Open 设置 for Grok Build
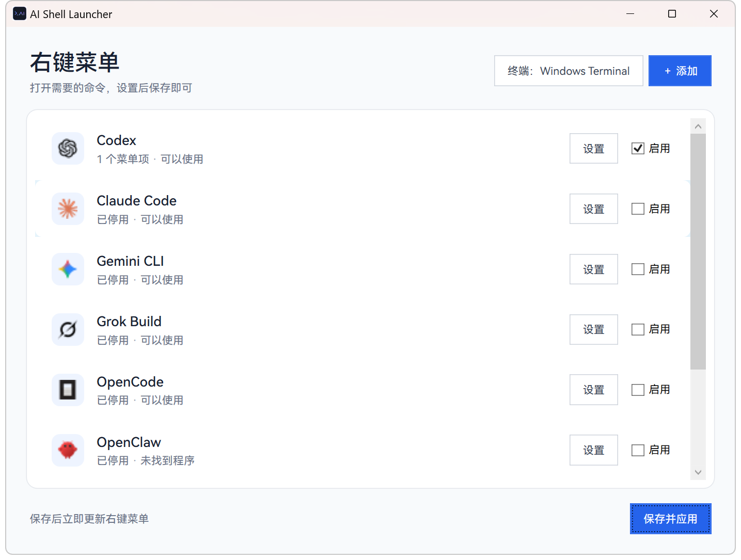The width and height of the screenshot is (741, 560). point(594,329)
